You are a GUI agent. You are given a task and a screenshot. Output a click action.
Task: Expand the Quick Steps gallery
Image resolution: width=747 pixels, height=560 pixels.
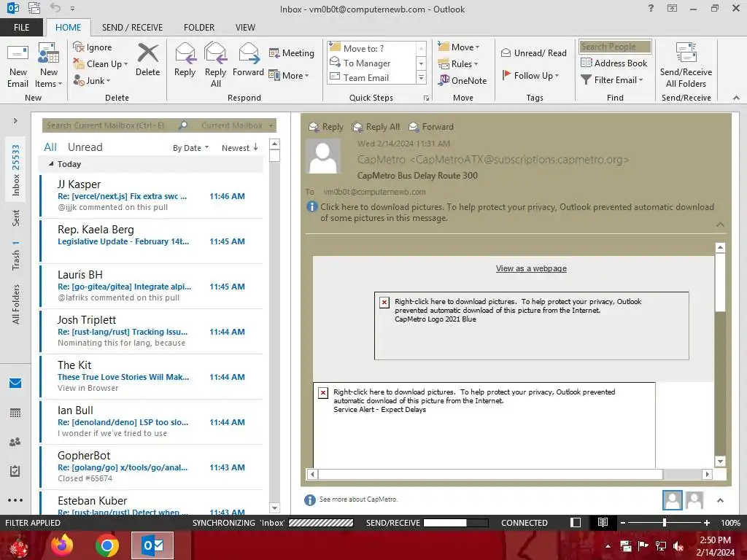pos(421,77)
